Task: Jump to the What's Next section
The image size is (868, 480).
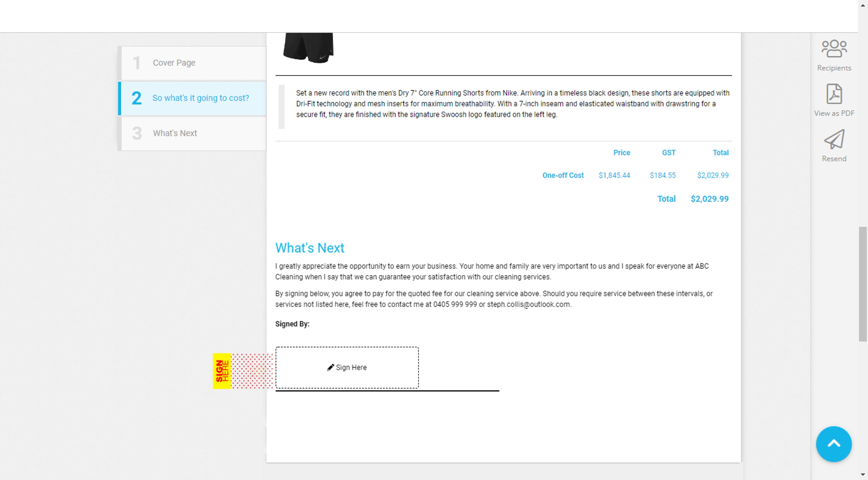Action: 175,133
